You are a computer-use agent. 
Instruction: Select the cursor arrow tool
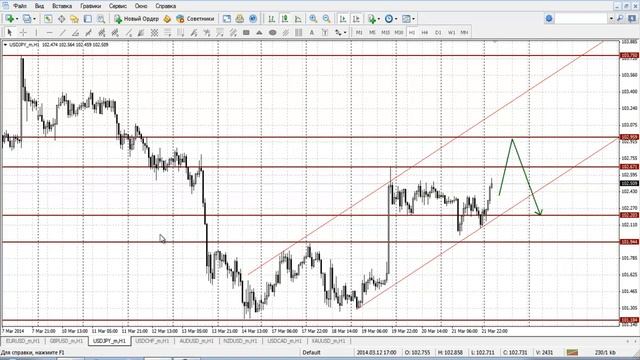click(10, 32)
